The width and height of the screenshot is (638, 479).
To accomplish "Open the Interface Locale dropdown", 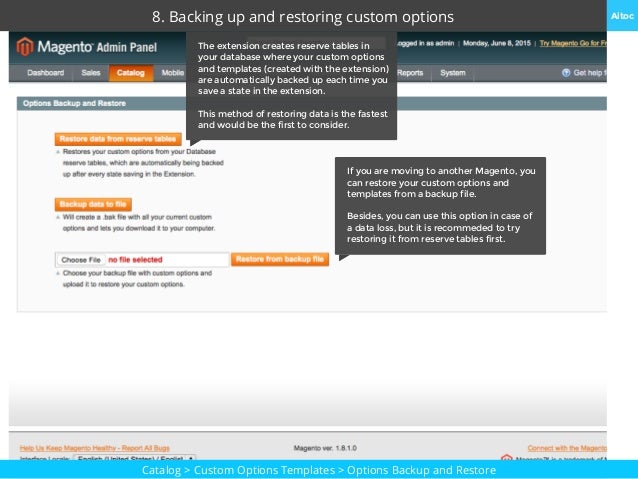I will coord(134,459).
